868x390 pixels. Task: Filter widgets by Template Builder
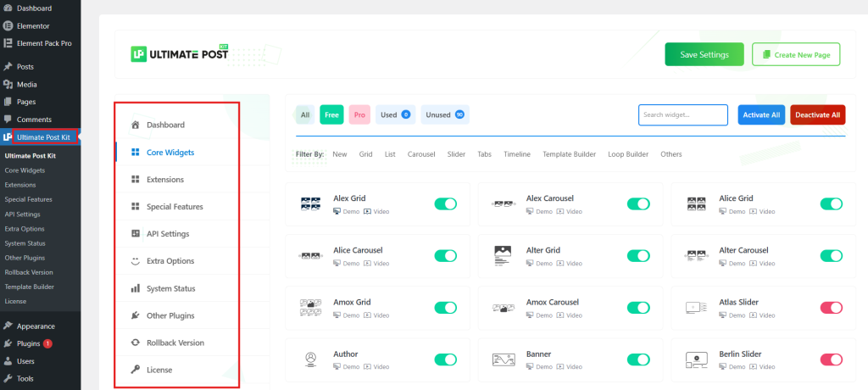point(569,154)
